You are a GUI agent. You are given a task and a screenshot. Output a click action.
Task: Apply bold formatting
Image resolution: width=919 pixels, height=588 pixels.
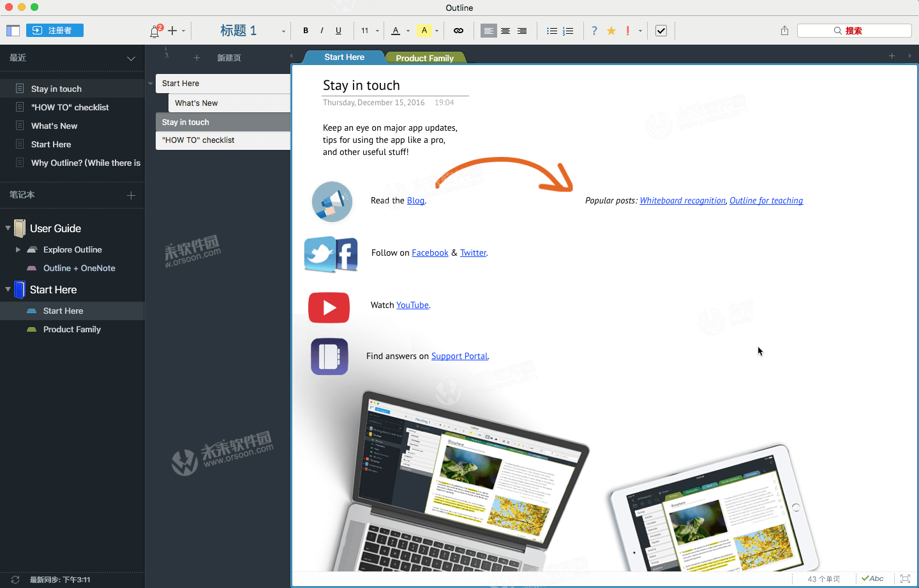pos(306,31)
